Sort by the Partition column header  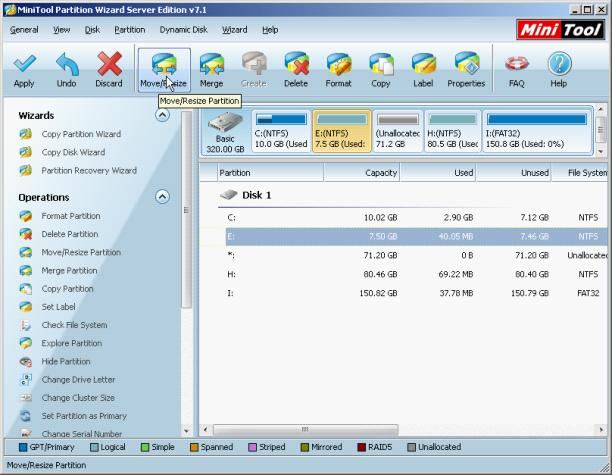(x=270, y=173)
